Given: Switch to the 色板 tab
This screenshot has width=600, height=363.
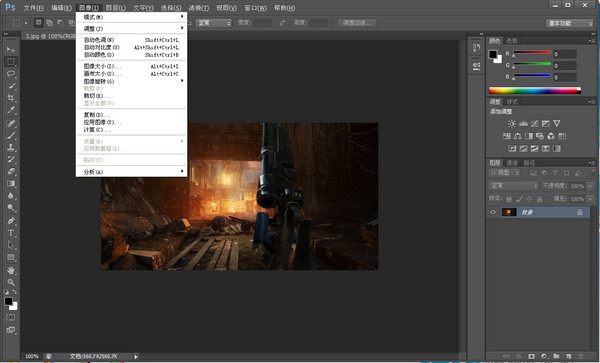Looking at the screenshot, I should [512, 41].
